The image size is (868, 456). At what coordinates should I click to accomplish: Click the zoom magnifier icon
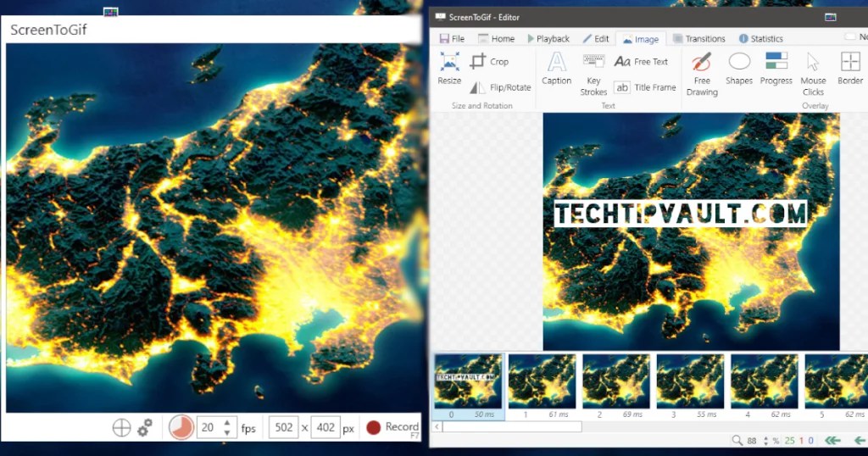coord(737,441)
